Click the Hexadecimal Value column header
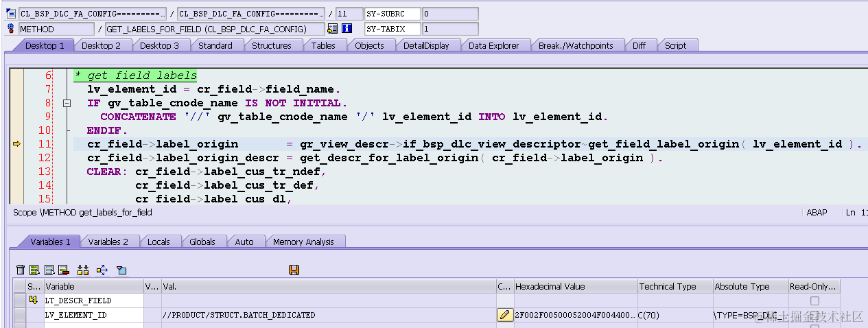 [x=575, y=286]
